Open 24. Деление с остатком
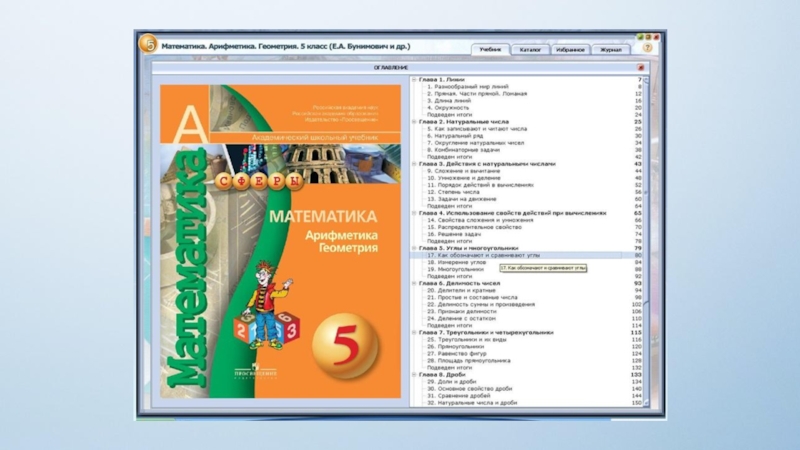The height and width of the screenshot is (450, 800). (461, 318)
